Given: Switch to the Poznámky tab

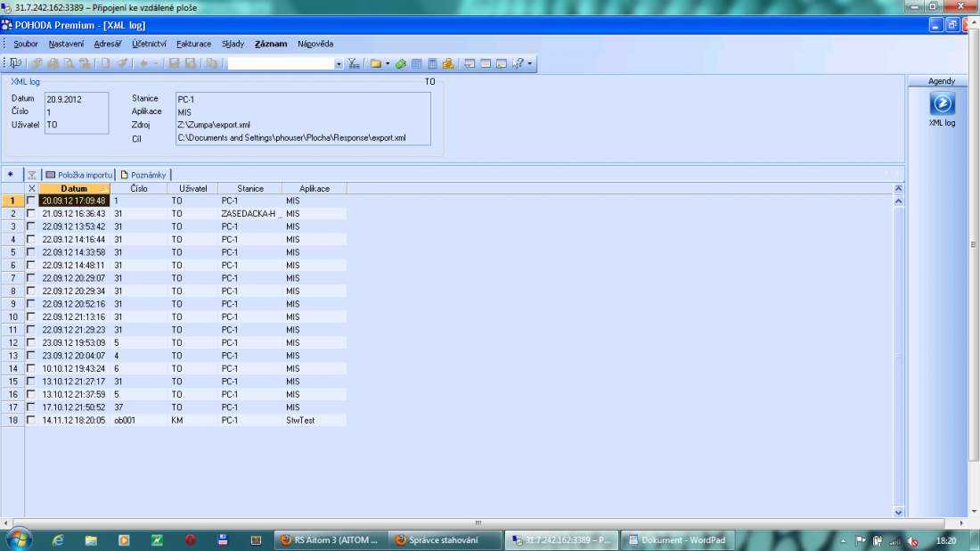Looking at the screenshot, I should click(143, 175).
